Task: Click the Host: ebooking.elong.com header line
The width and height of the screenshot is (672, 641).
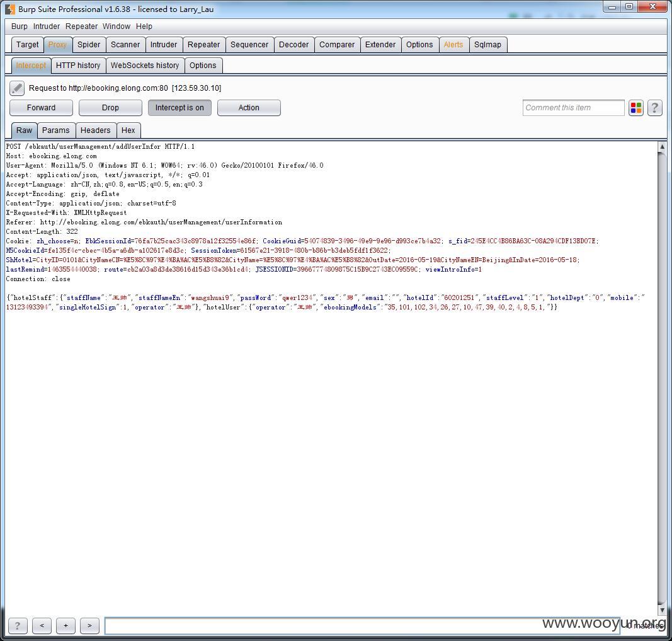Action: [x=52, y=156]
